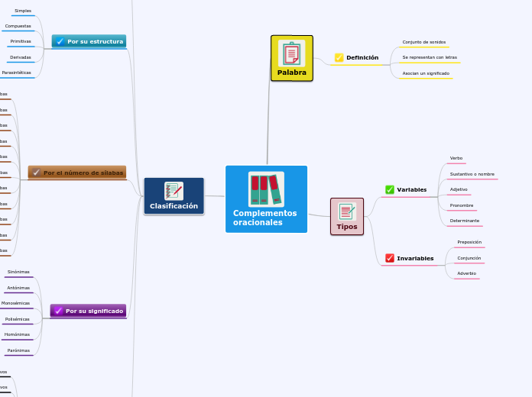Image resolution: width=532 pixels, height=397 pixels.
Task: Click the Parónimas leaf
Action: [18, 350]
